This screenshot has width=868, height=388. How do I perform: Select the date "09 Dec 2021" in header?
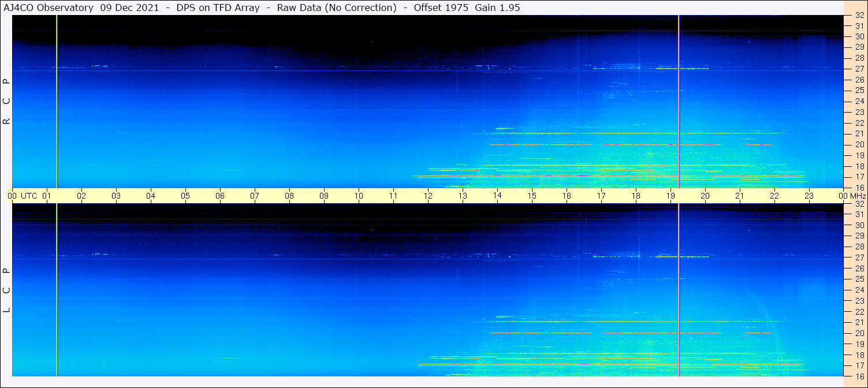128,8
